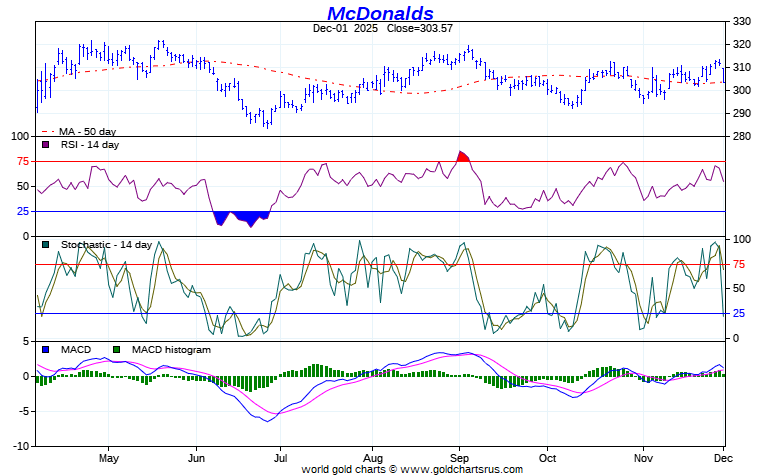Viewport: 760px width, 475px height.
Task: Click the teal Stochastic legend swatch
Action: [46, 245]
